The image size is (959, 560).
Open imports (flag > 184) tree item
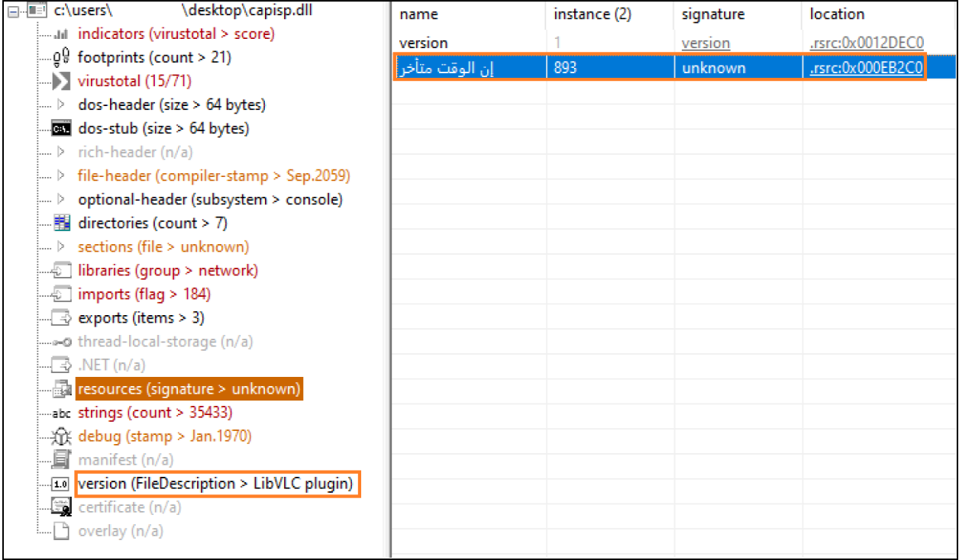pyautogui.click(x=144, y=294)
